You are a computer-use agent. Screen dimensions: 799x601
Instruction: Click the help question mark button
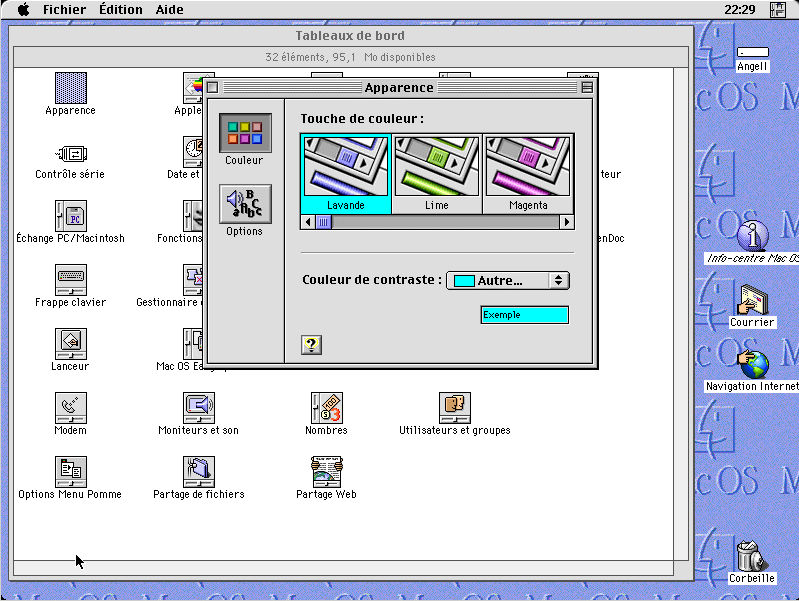click(311, 345)
